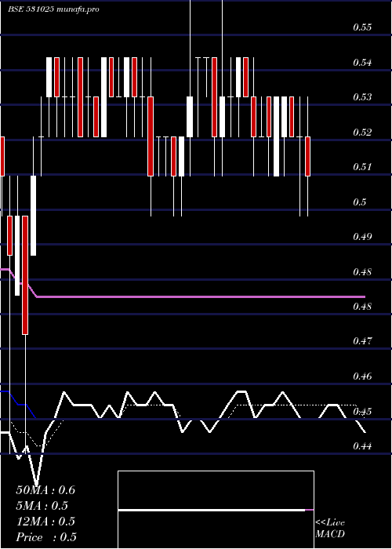Click the 0.51 price axis label
The image size is (392, 549).
tap(362, 166)
